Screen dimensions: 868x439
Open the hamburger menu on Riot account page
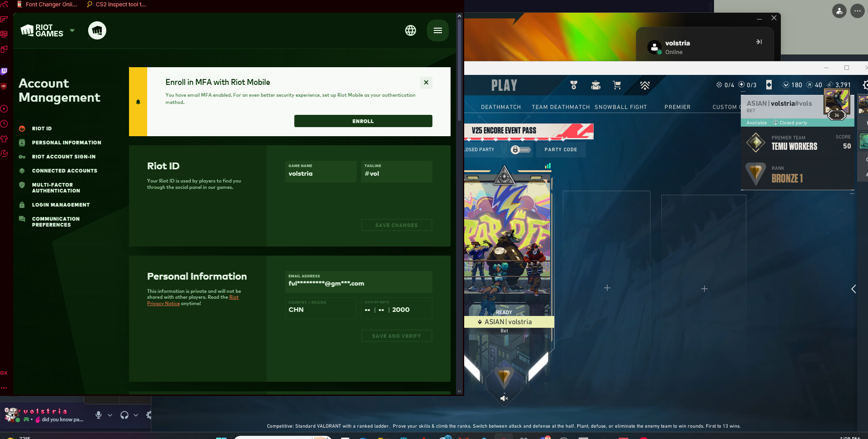point(438,30)
